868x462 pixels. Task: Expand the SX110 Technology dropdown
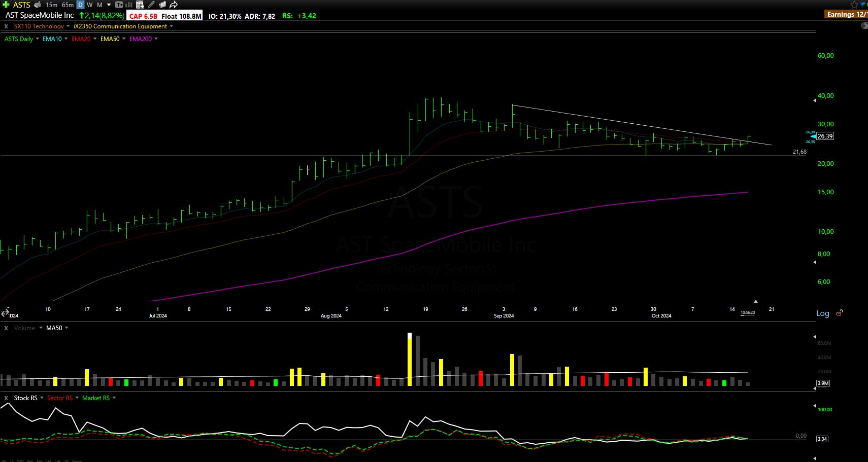click(68, 26)
